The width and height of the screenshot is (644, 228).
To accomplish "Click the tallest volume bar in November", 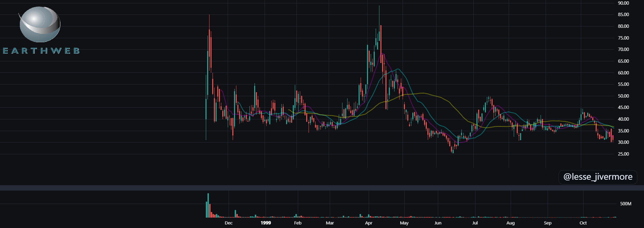I will point(208,205).
